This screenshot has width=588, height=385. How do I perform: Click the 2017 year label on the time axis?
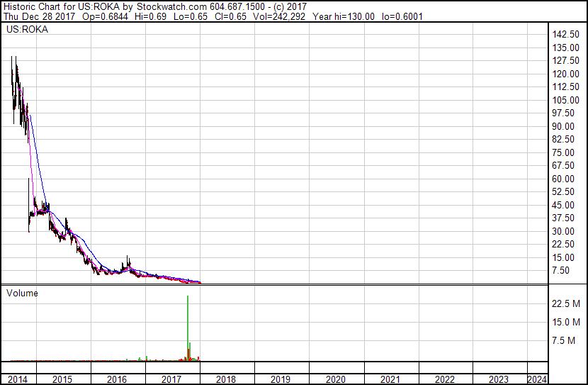pyautogui.click(x=171, y=379)
